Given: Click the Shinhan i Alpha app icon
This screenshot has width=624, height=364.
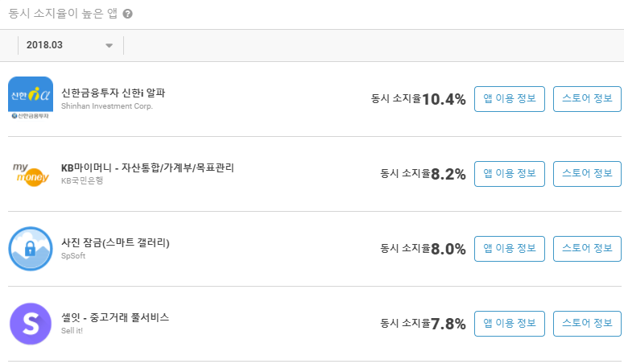Looking at the screenshot, I should pyautogui.click(x=31, y=98).
